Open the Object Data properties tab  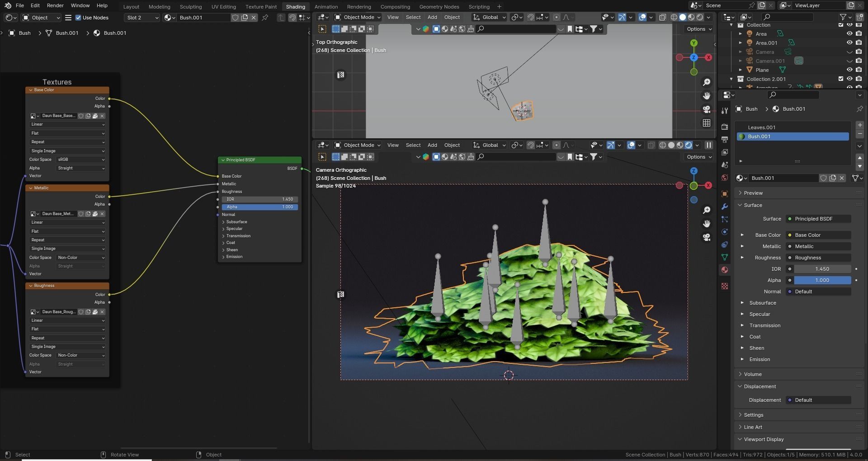[x=725, y=257]
